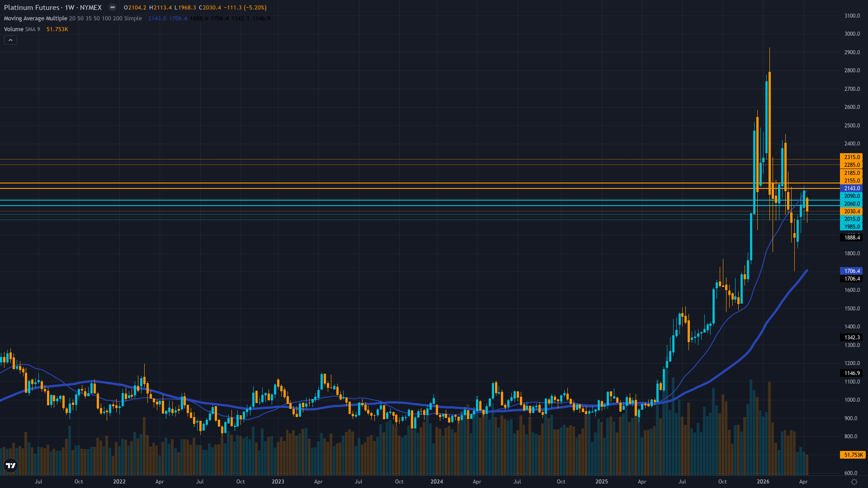Screen dimensions: 868x488
Task: Select the Moving Average Multiple indicator legend
Action: click(x=73, y=19)
